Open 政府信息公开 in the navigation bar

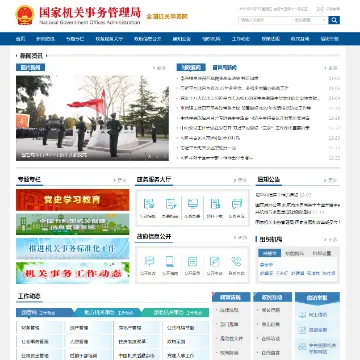click(x=148, y=39)
